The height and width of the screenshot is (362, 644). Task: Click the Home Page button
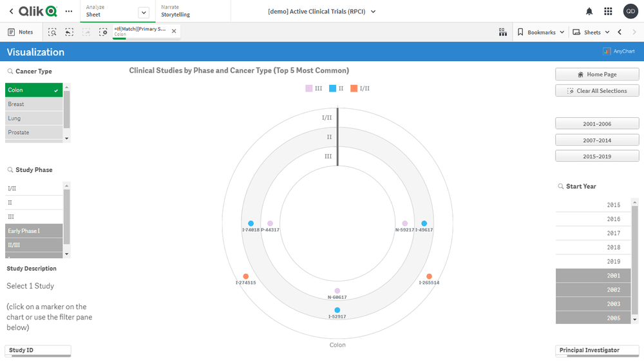coord(597,75)
